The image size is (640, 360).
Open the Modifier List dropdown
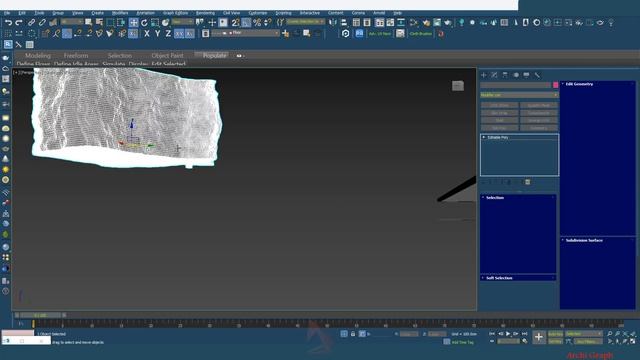tap(519, 95)
